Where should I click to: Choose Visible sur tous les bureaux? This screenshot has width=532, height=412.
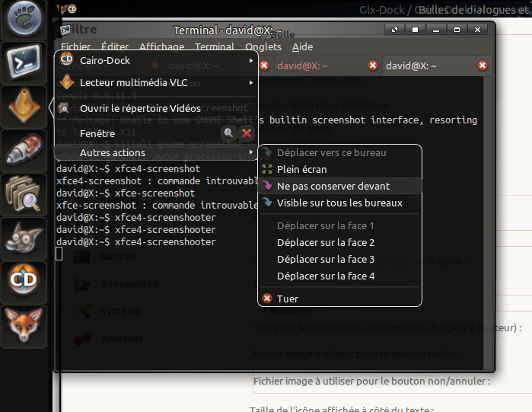point(339,203)
